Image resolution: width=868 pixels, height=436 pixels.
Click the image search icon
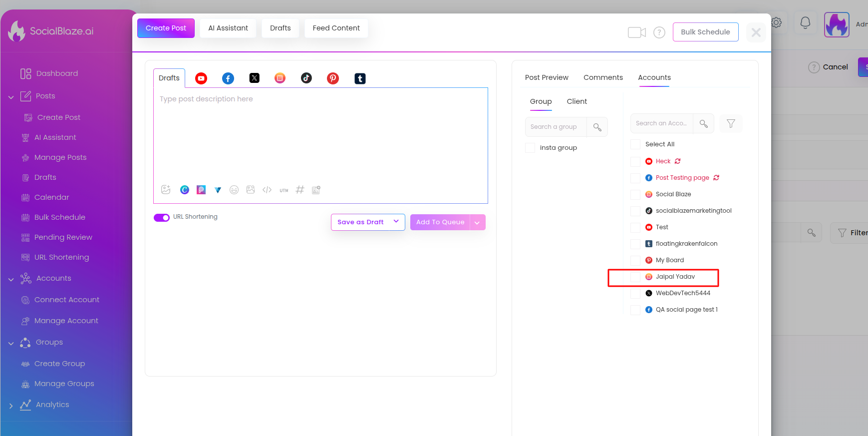click(x=251, y=190)
